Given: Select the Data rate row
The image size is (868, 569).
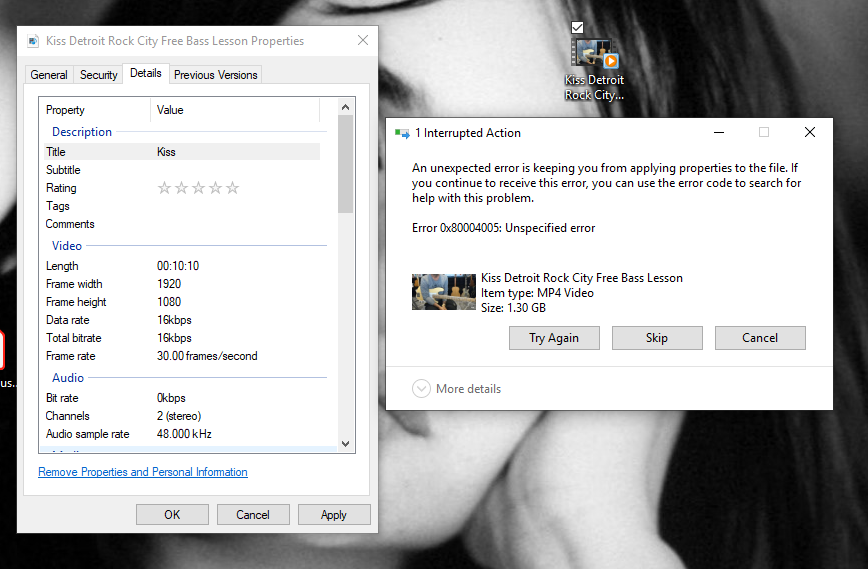Looking at the screenshot, I should tap(182, 320).
